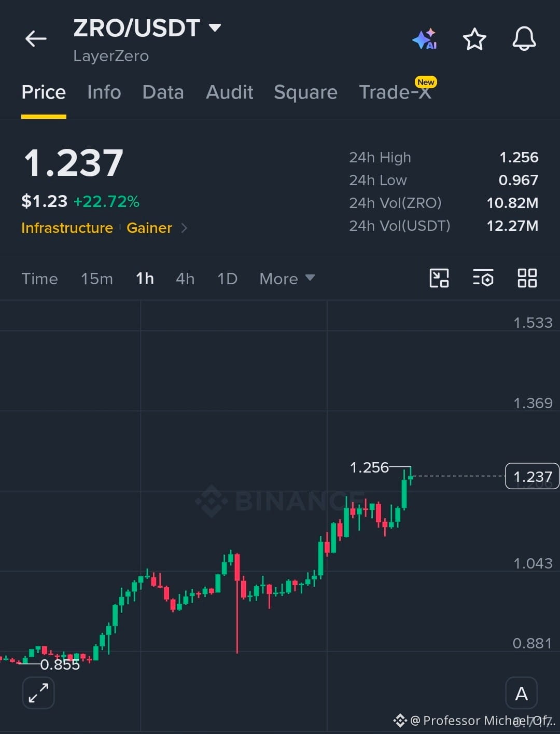Select the Time chart interval
This screenshot has height=734, width=560.
click(39, 279)
